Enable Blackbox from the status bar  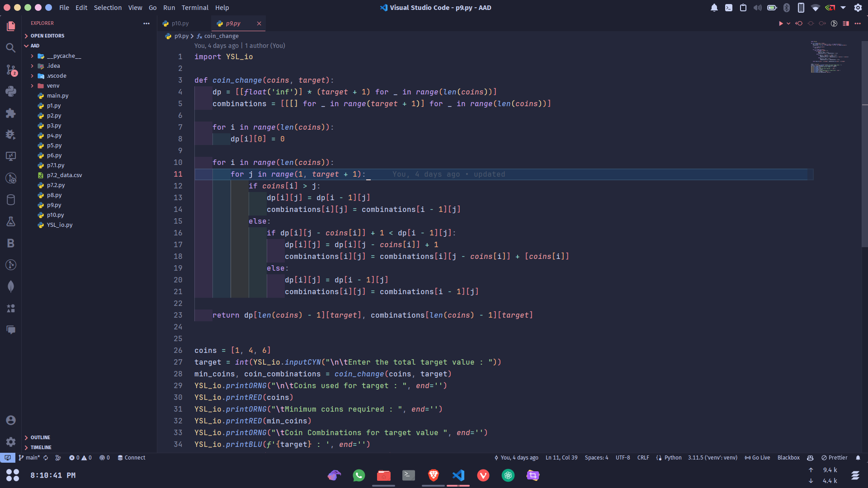788,458
